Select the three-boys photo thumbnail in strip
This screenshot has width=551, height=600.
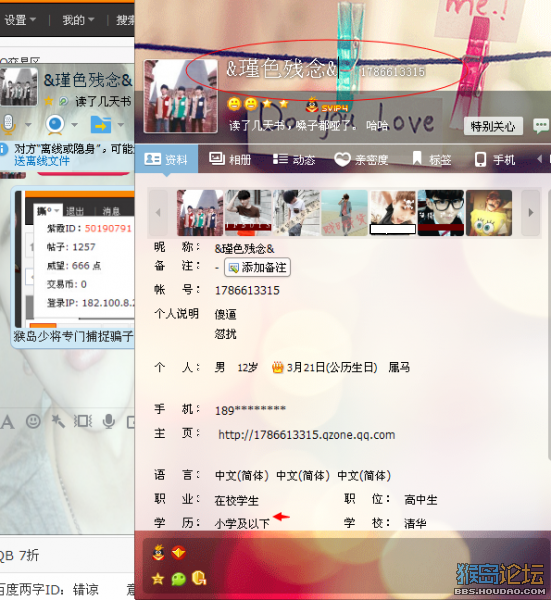(x=200, y=213)
